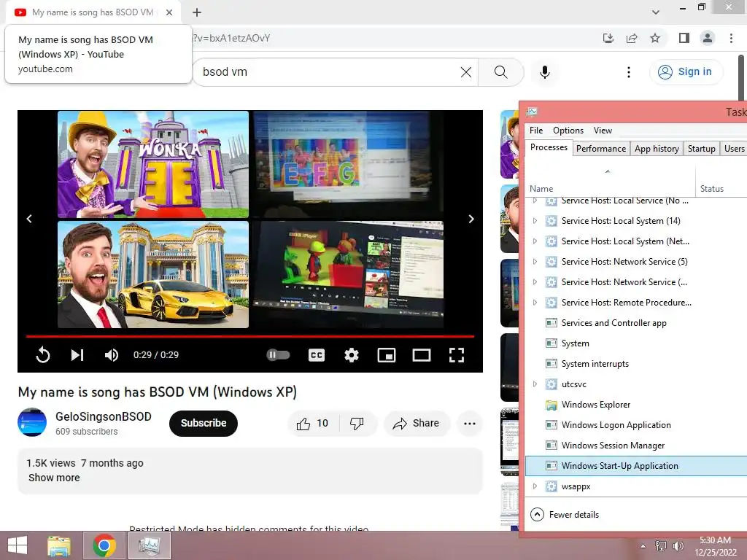Open the Chrome profile avatar
Image resolution: width=747 pixels, height=560 pixels.
[x=708, y=38]
